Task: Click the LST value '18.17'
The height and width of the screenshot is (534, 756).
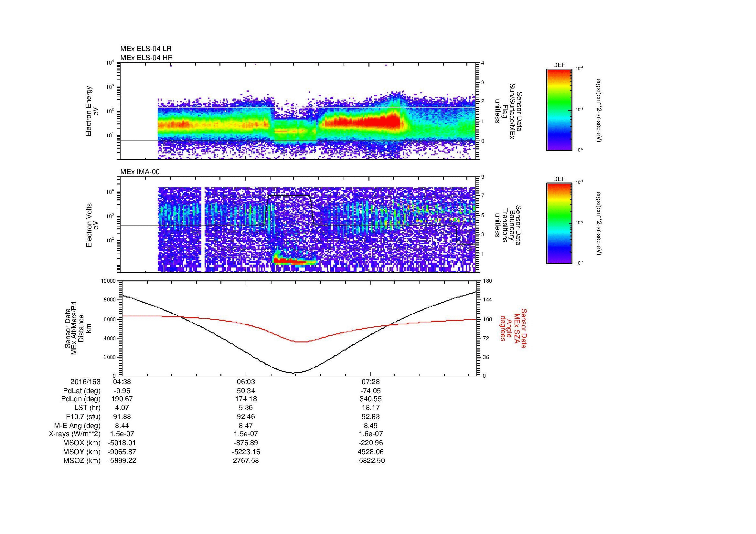Action: pyautogui.click(x=371, y=408)
